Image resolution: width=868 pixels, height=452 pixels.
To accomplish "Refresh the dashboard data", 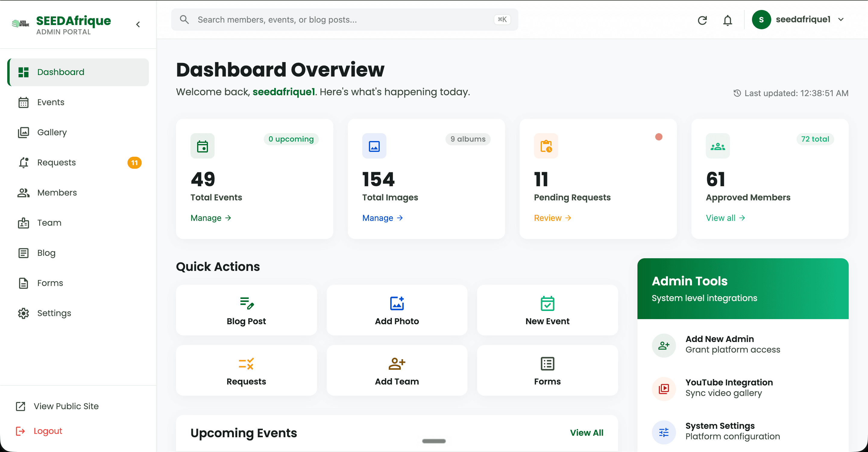I will coord(702,20).
